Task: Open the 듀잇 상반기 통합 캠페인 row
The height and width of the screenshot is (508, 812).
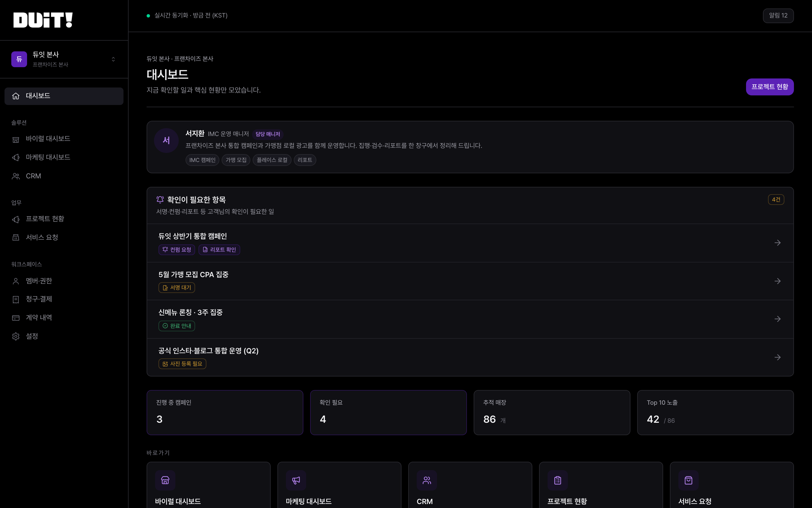Action: pos(470,243)
